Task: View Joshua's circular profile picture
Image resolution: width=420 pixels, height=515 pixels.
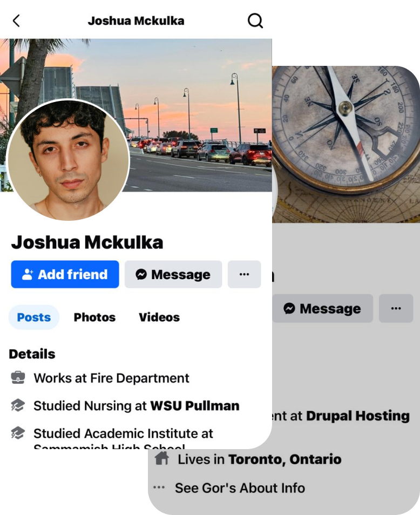Action: (68, 160)
